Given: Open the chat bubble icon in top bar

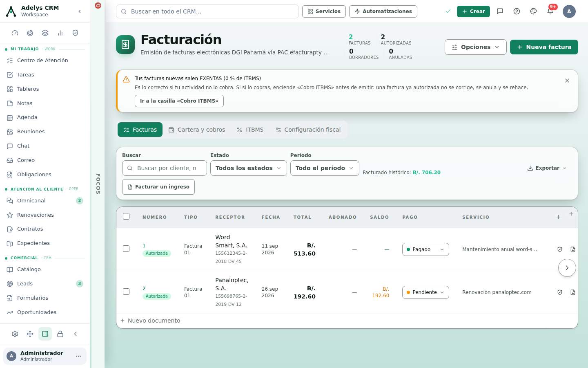Looking at the screenshot, I should [x=500, y=11].
